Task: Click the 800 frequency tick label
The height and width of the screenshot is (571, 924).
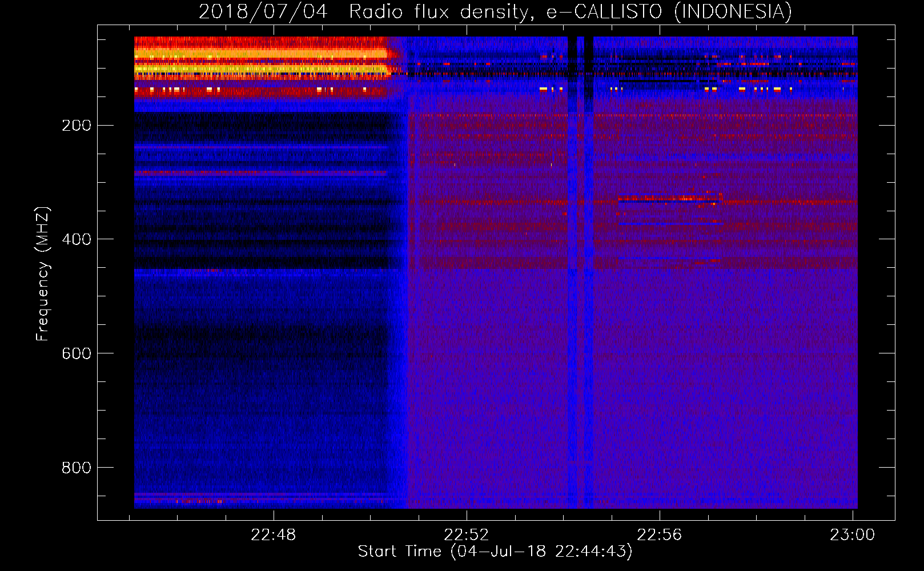Action: [77, 468]
